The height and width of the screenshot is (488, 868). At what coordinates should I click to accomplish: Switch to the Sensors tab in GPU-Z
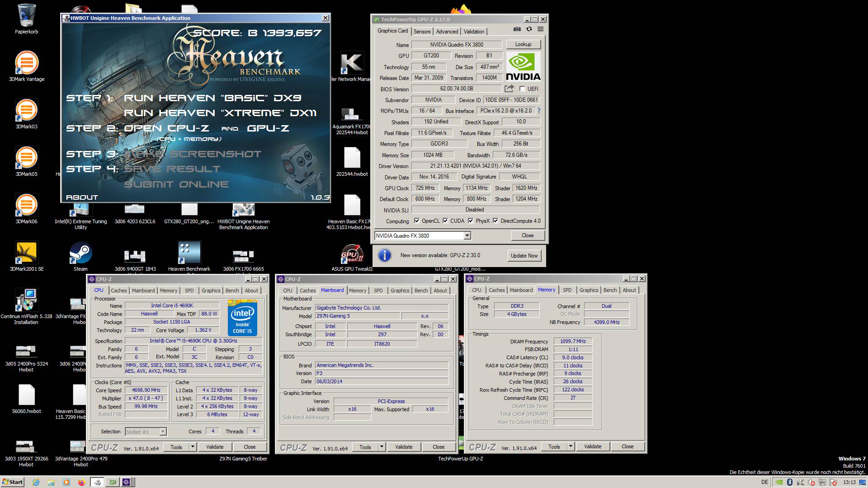click(x=422, y=32)
